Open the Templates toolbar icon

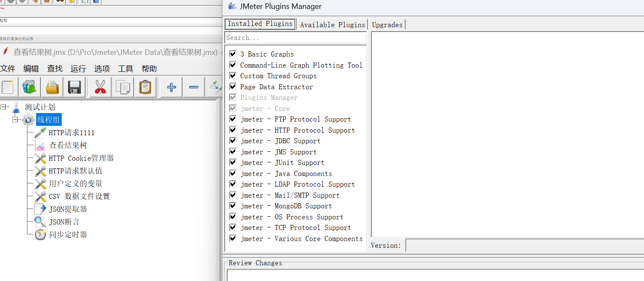30,88
